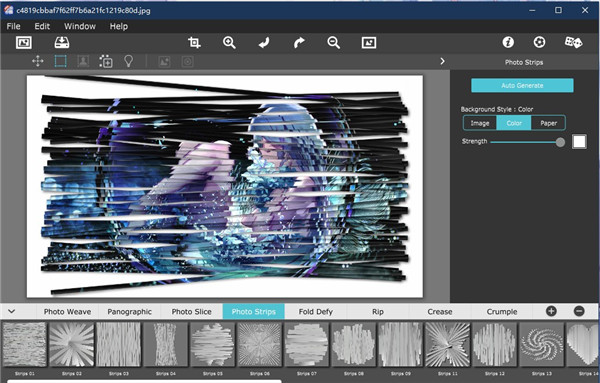Choose the Strips 06 preset thumbnail
The height and width of the screenshot is (383, 600).
tap(259, 344)
